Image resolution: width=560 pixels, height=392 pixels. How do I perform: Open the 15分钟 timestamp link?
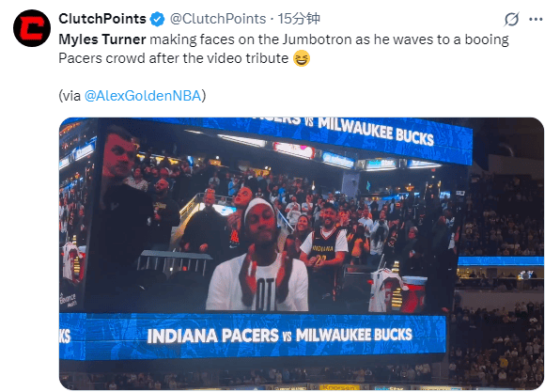pyautogui.click(x=299, y=19)
